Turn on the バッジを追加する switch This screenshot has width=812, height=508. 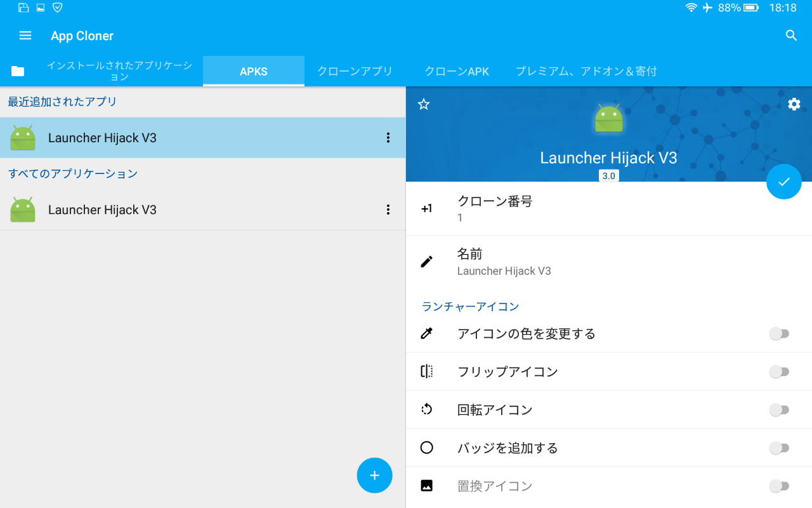[x=779, y=448]
